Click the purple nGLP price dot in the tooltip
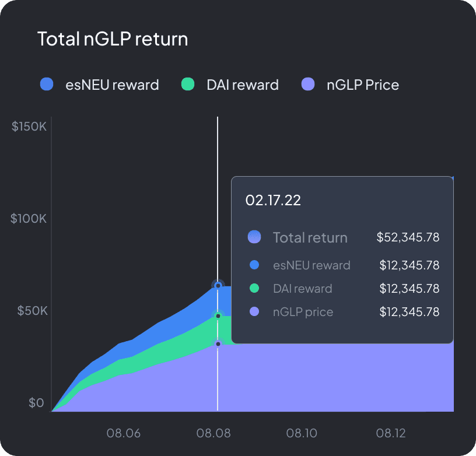Screen dimensions: 476x456 (x=254, y=311)
